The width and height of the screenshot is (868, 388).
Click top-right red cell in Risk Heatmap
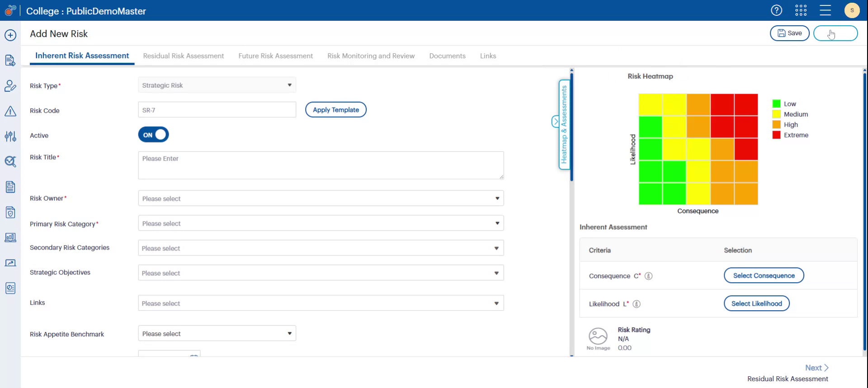[746, 104]
